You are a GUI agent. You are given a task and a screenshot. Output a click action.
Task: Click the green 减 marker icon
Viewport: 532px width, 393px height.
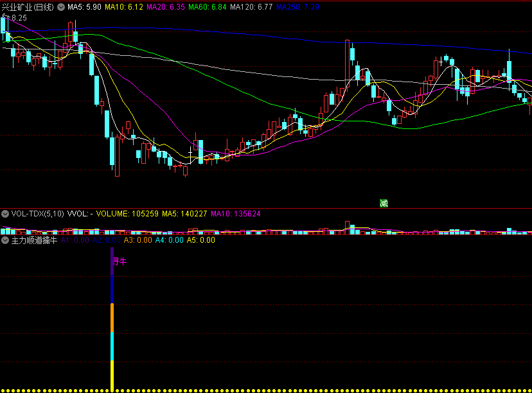(x=384, y=203)
